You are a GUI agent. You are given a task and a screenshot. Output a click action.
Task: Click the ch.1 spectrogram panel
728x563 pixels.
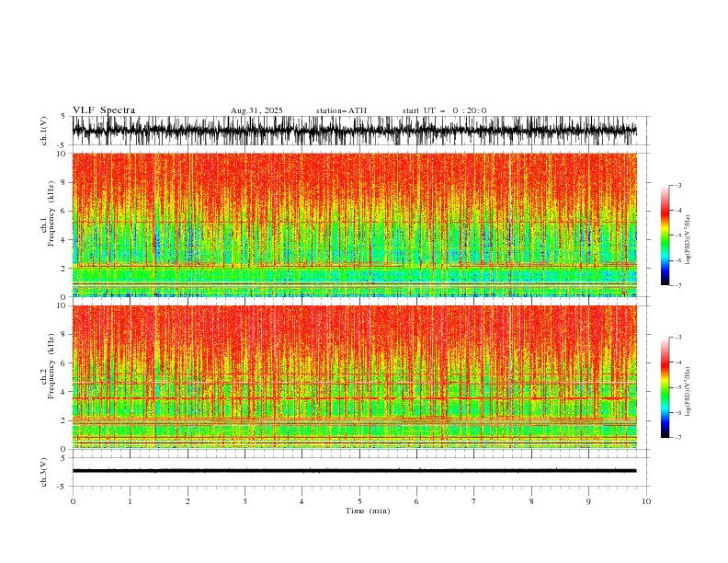click(x=355, y=224)
